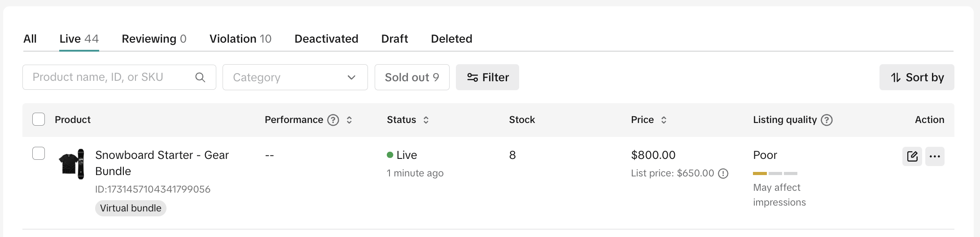This screenshot has width=980, height=237.
Task: Open more actions three-dot menu
Action: click(935, 157)
